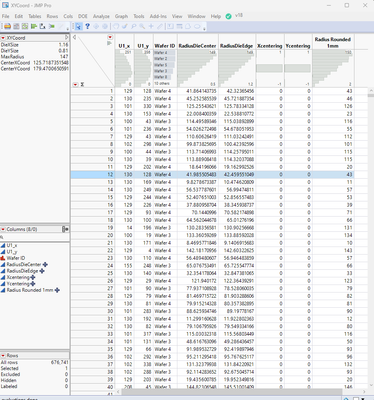
Task: Click the RadiusDieEdge header histogram
Action: pyautogui.click(x=236, y=68)
